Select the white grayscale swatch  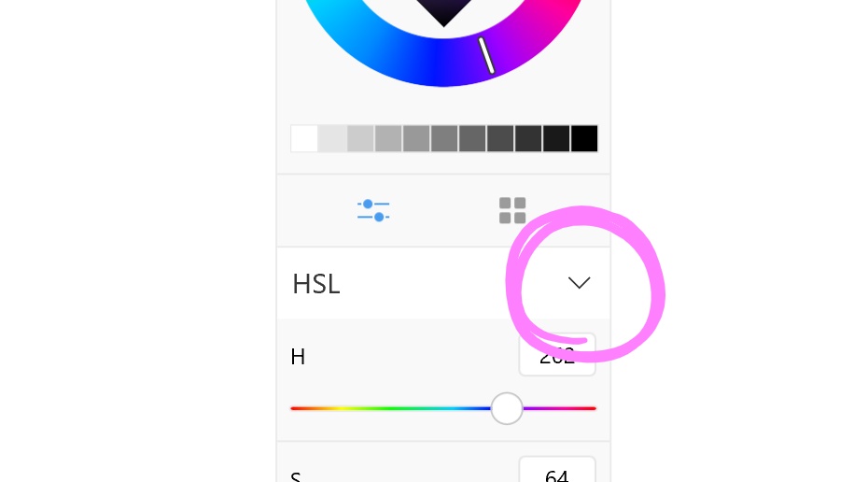(x=304, y=138)
